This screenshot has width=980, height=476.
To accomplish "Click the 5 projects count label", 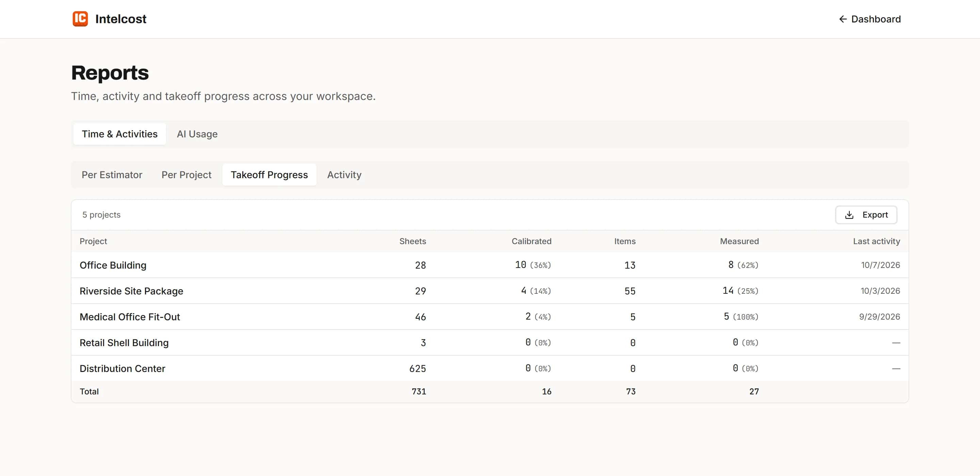I will tap(101, 215).
